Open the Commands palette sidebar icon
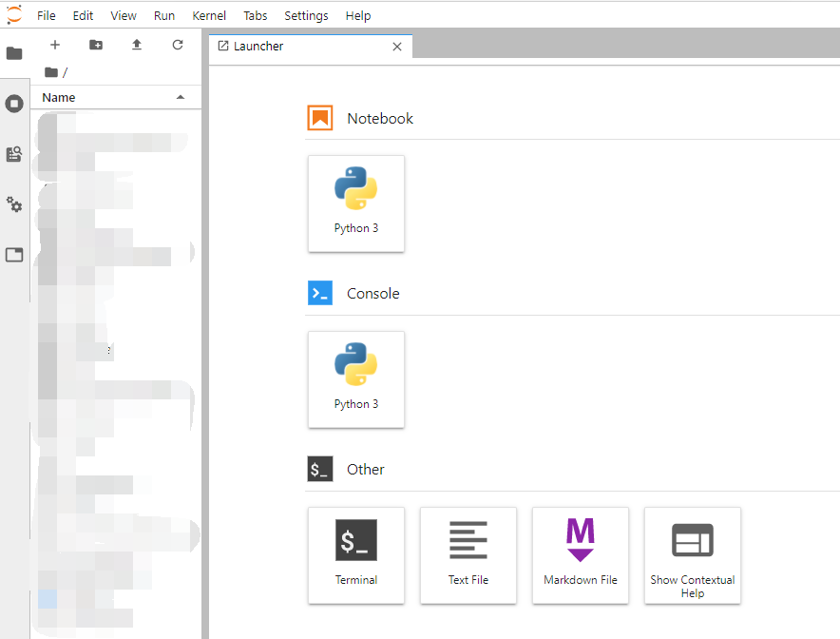Viewport: 840px width, 639px height. [14, 154]
